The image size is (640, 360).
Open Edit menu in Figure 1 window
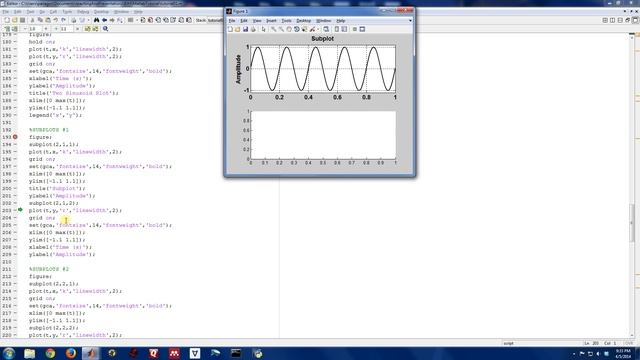[244, 21]
